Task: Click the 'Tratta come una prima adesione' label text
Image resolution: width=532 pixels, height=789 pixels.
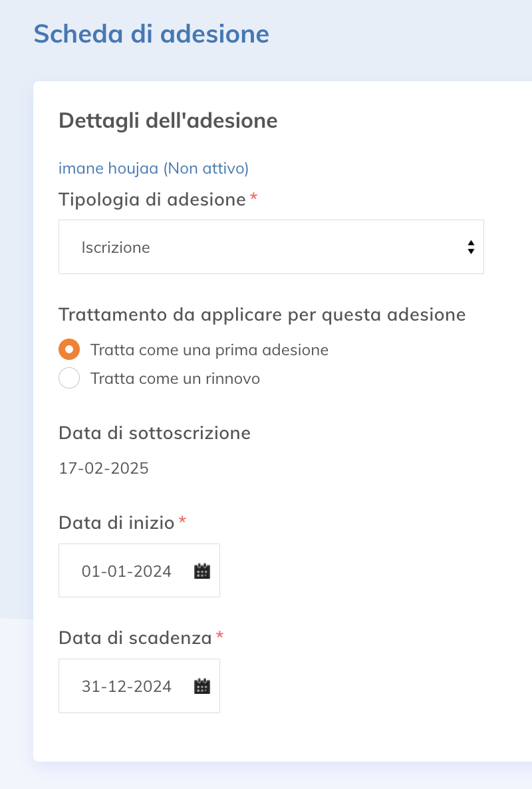Action: tap(209, 350)
